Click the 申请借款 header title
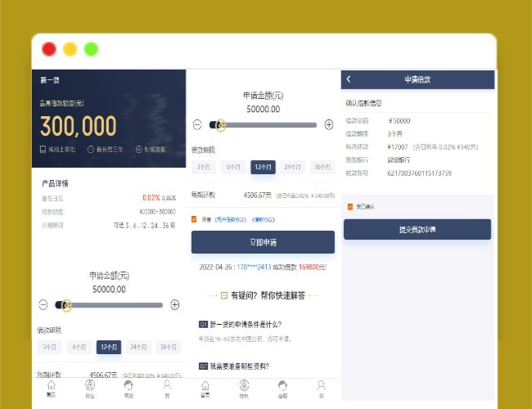This screenshot has height=409, width=532. [x=417, y=79]
